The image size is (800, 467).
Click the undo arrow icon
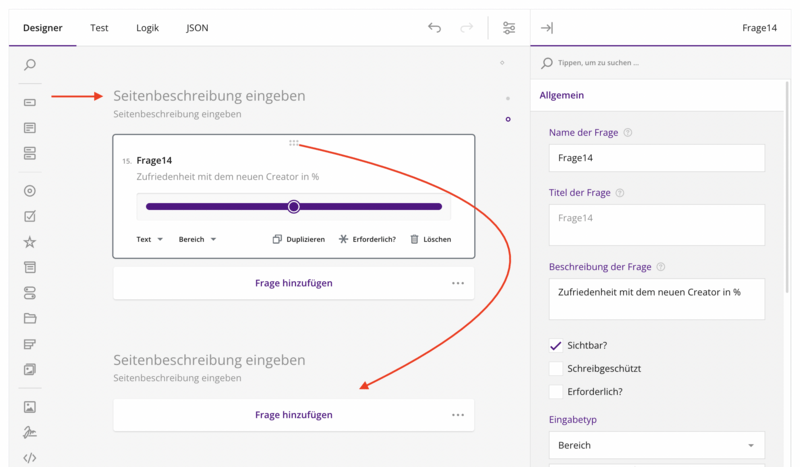click(434, 28)
